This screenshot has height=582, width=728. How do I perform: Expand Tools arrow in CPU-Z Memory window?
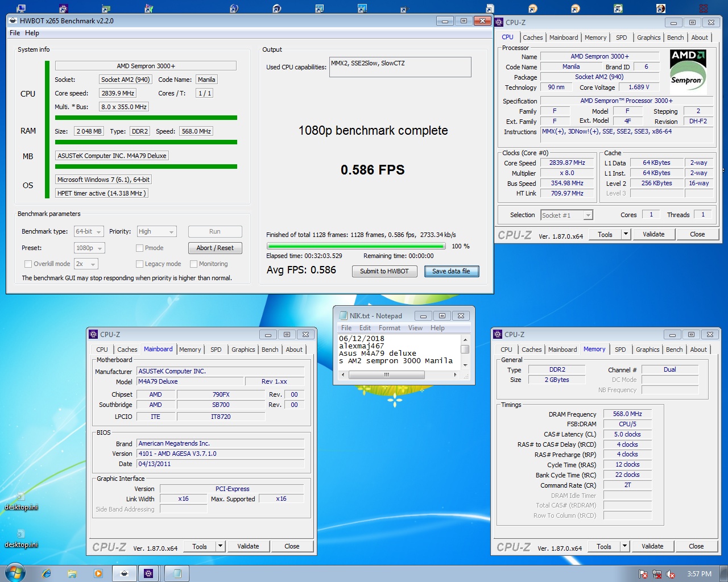[x=624, y=546]
